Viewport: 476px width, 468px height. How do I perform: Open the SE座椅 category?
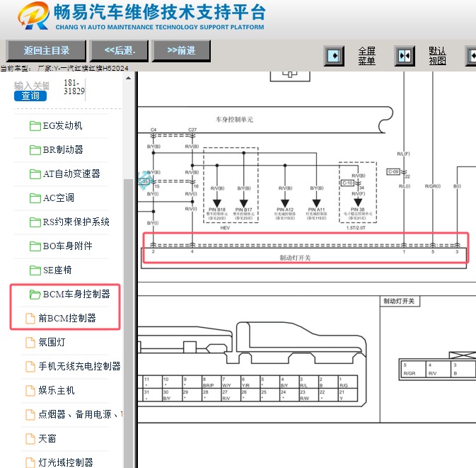[x=57, y=270]
